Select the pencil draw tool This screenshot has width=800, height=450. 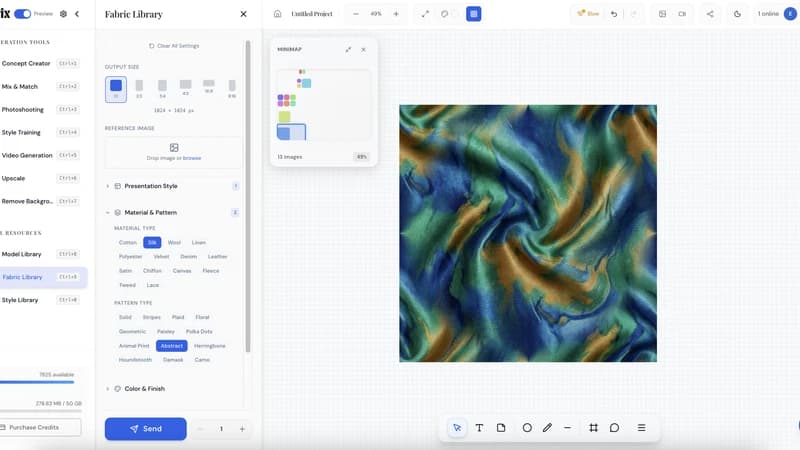click(x=547, y=428)
